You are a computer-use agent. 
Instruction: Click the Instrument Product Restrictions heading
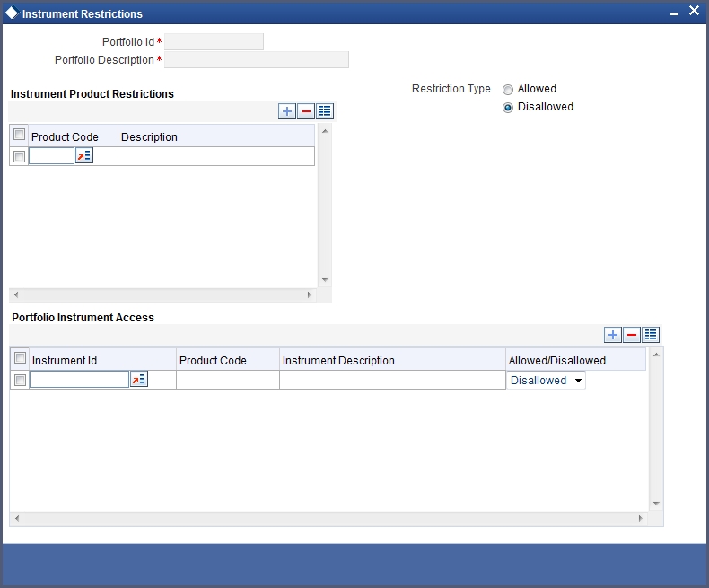tap(92, 94)
